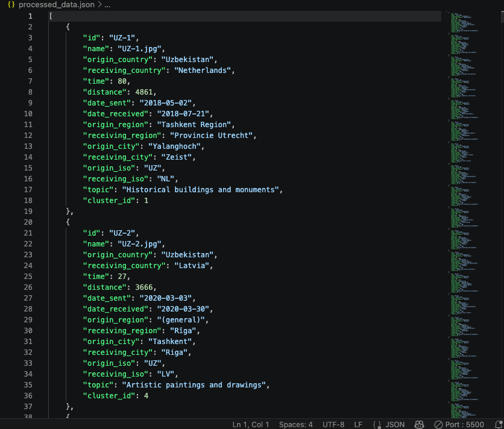Image resolution: width=504 pixels, height=429 pixels.
Task: Expand the breadcrumb ellipsis symbol path
Action: point(107,5)
